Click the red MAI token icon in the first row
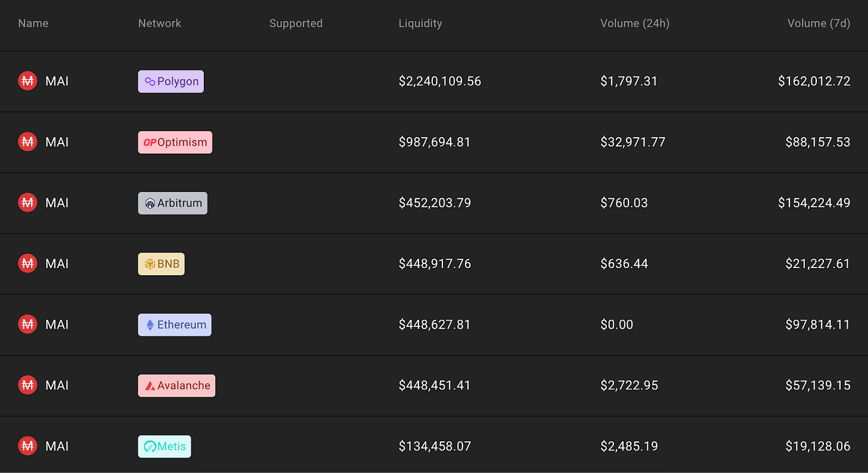 click(x=27, y=81)
